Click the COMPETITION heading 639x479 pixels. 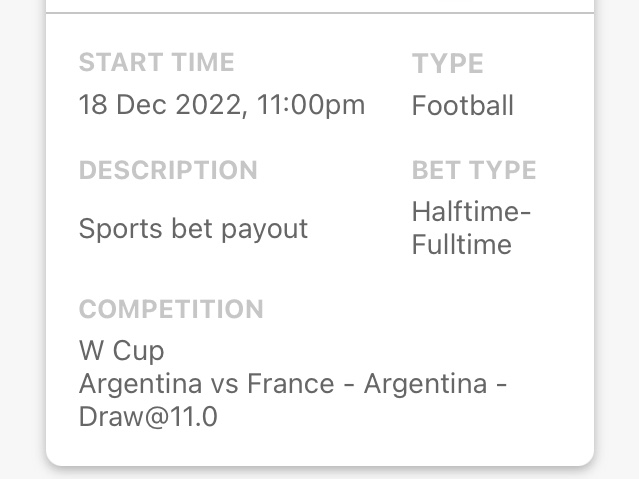point(171,309)
